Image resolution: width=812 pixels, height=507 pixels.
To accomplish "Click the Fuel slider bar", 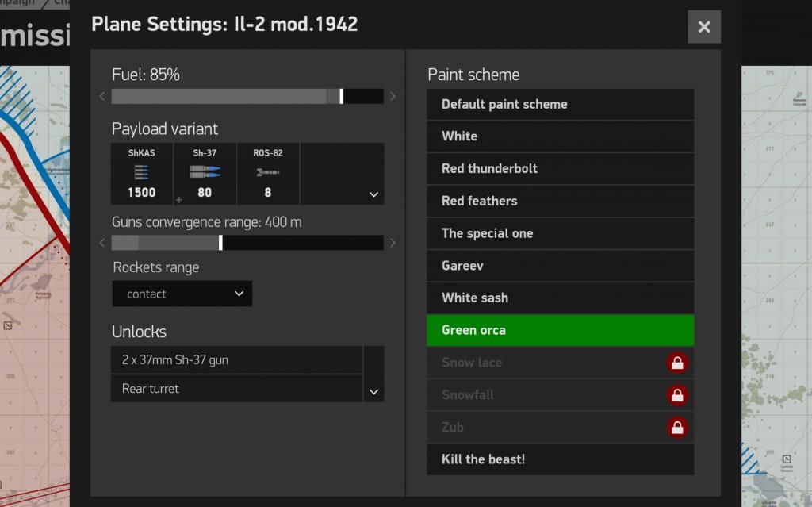I will [x=247, y=97].
